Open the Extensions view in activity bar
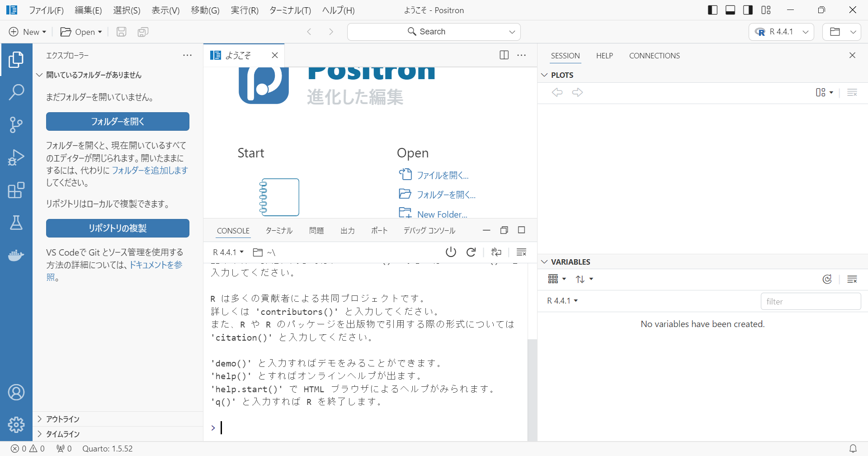The image size is (868, 456). click(x=16, y=190)
